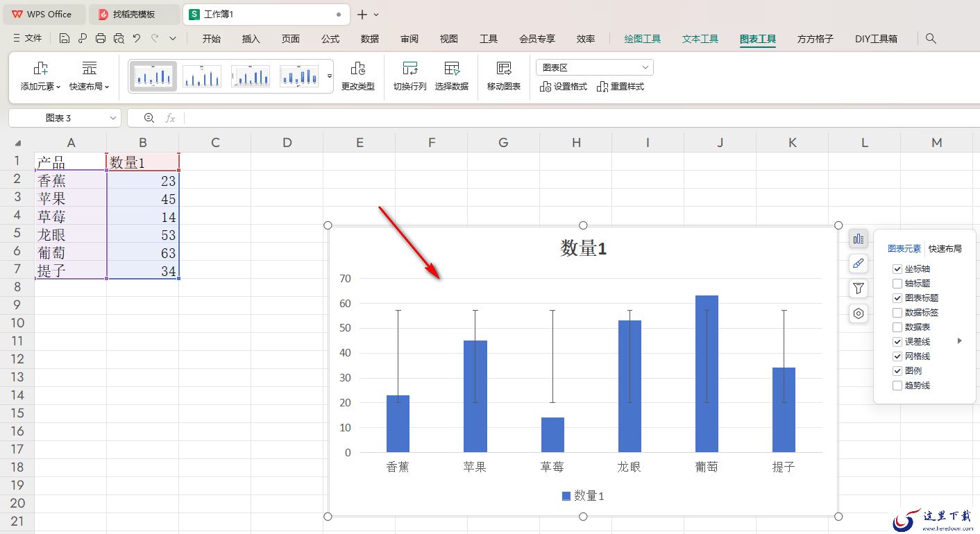This screenshot has height=534, width=980.
Task: Toggle the 坐标轴 checkbox
Action: (x=897, y=269)
